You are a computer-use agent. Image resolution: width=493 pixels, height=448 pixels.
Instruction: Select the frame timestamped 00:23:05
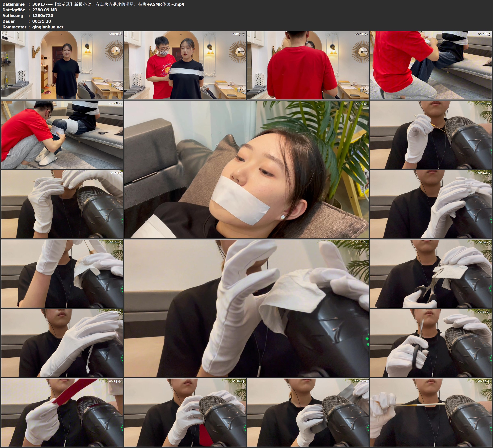point(431,343)
